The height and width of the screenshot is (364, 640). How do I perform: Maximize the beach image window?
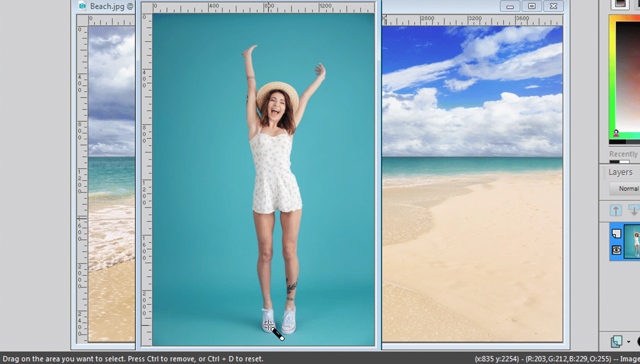531,6
